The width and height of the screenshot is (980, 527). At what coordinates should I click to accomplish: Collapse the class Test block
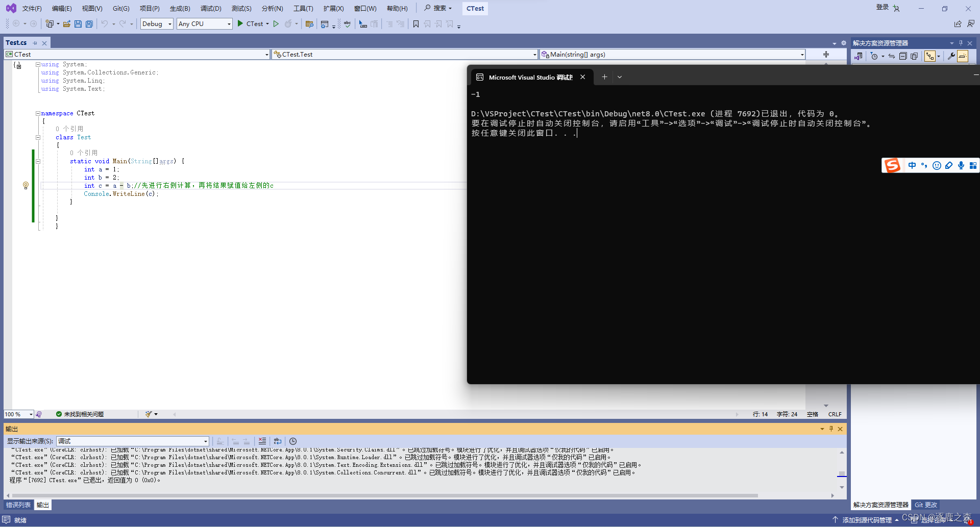pyautogui.click(x=38, y=137)
